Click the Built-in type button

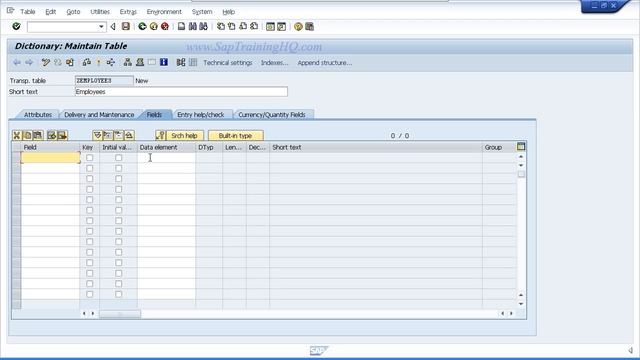236,136
